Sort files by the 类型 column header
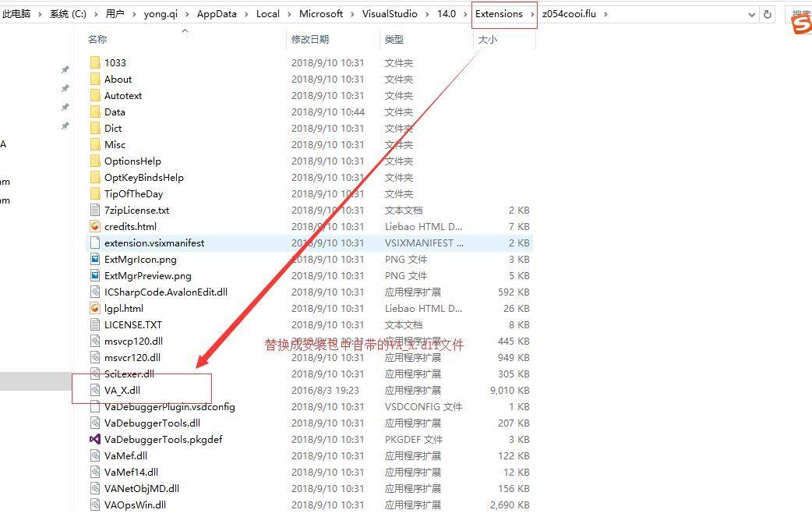Image resolution: width=812 pixels, height=517 pixels. 394,39
